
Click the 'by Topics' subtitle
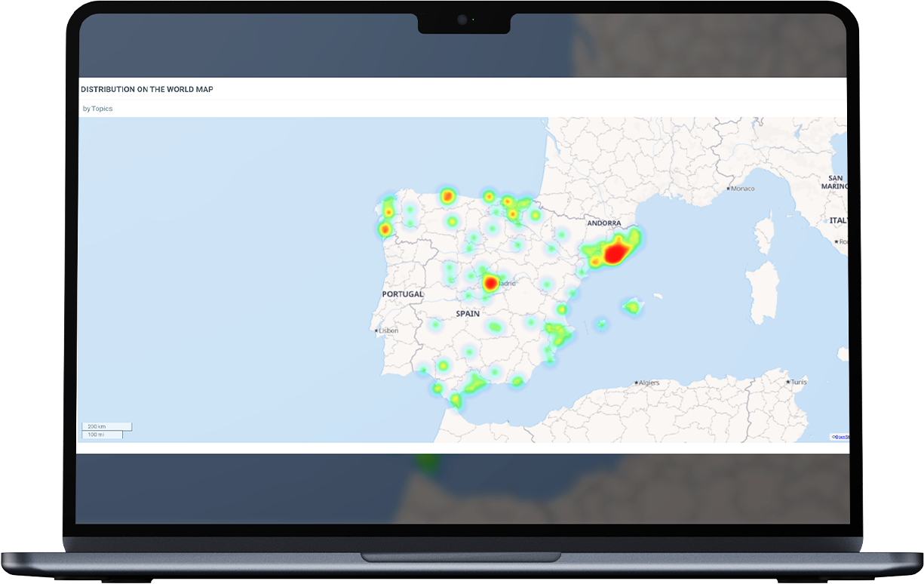(98, 109)
